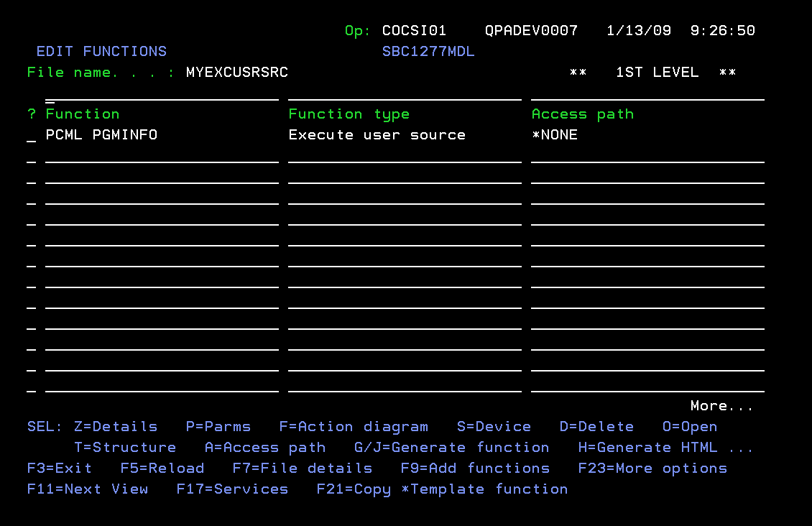Select F7=File details
Screen dimensions: 812x526
[302, 468]
